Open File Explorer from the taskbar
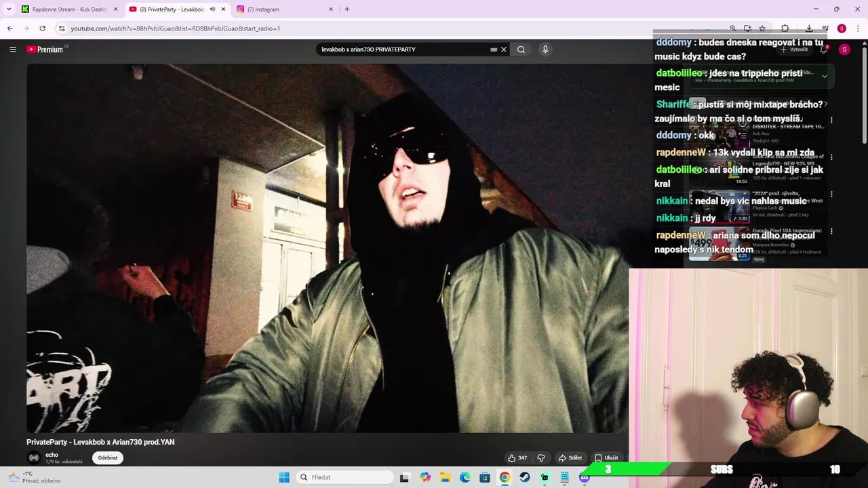 445,477
